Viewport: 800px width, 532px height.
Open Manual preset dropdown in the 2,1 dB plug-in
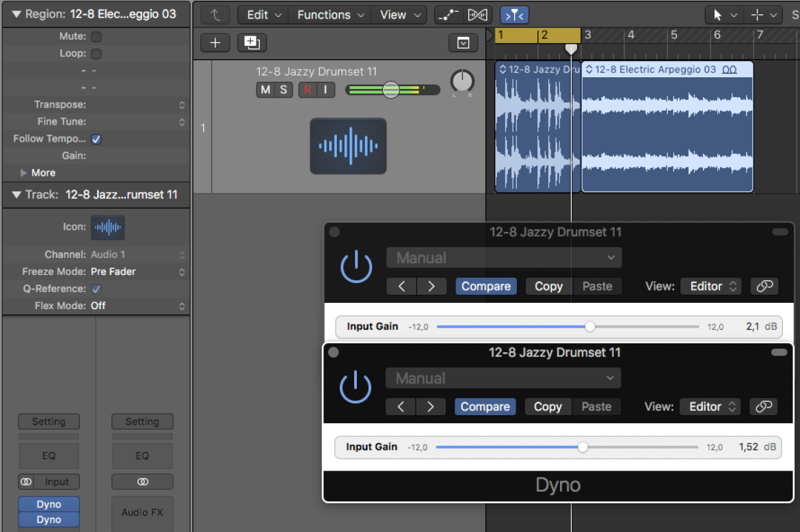[504, 258]
